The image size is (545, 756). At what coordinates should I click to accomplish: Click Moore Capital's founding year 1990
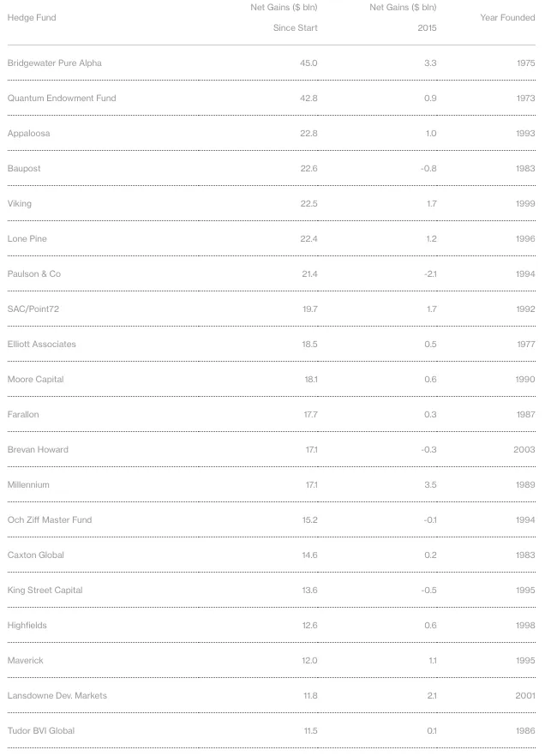524,380
